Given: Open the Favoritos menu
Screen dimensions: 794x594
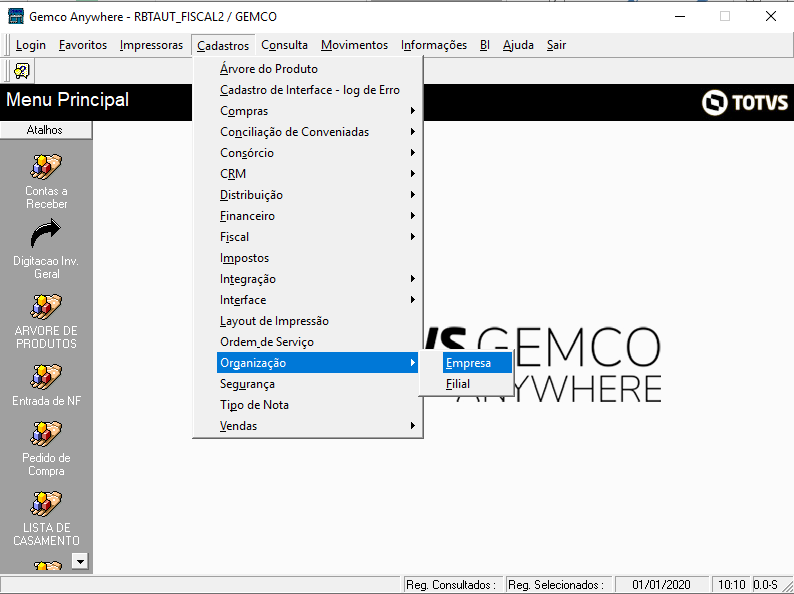Looking at the screenshot, I should pos(83,45).
